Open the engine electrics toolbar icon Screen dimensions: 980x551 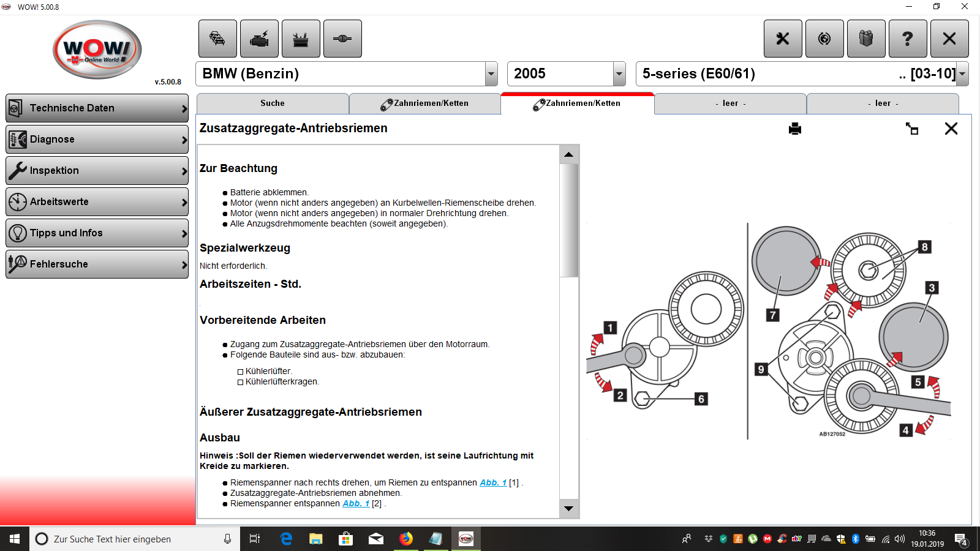[259, 39]
